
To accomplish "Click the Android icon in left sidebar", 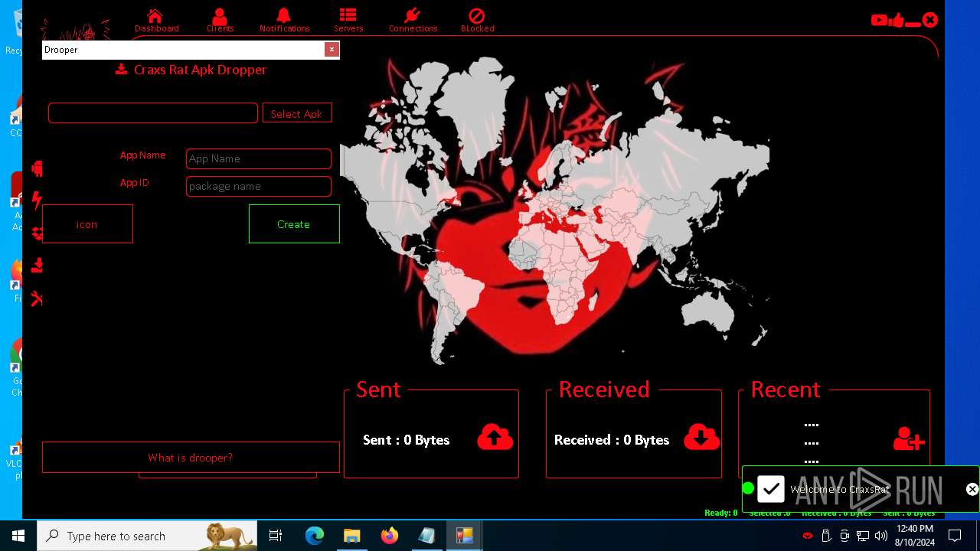I will click(x=37, y=169).
